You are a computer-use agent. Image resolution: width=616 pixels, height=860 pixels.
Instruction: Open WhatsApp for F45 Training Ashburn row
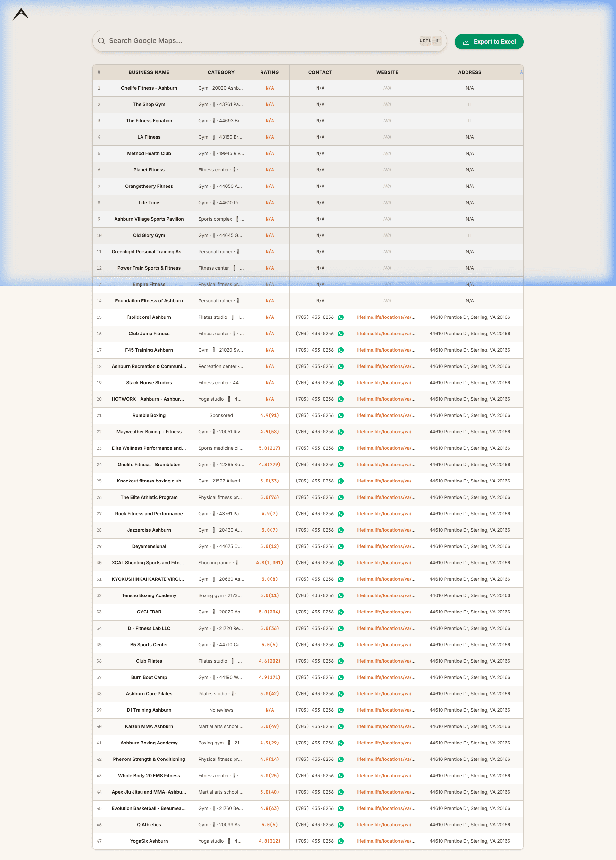coord(341,350)
